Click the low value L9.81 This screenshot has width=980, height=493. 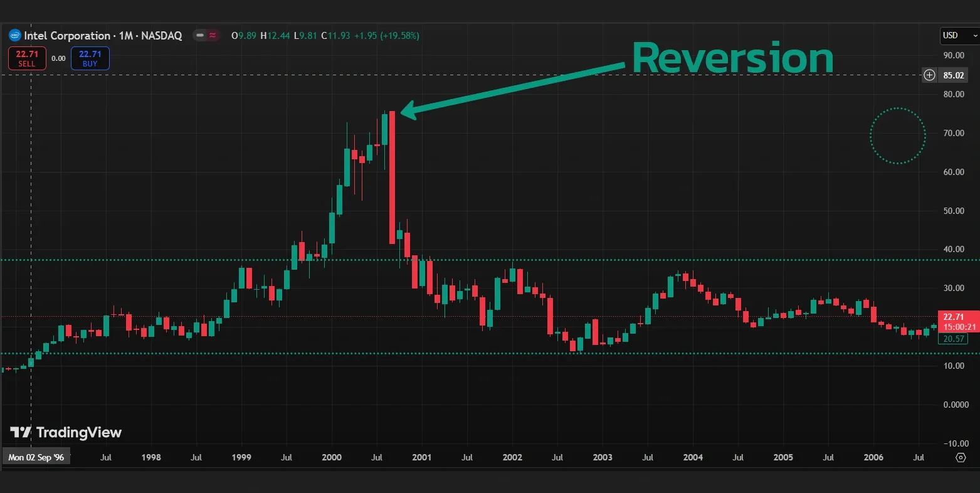tap(306, 36)
